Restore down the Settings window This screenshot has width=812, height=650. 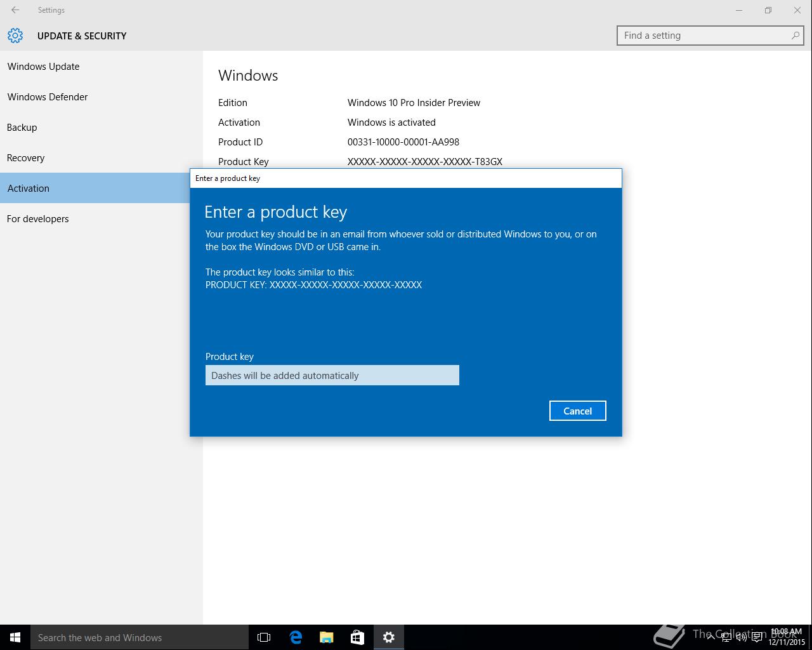[768, 10]
